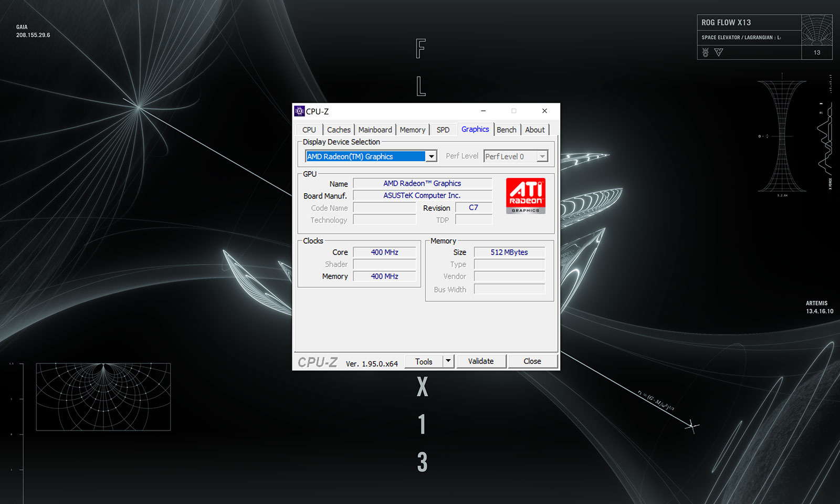Open the Caches tab
This screenshot has height=504, width=840.
pyautogui.click(x=339, y=130)
